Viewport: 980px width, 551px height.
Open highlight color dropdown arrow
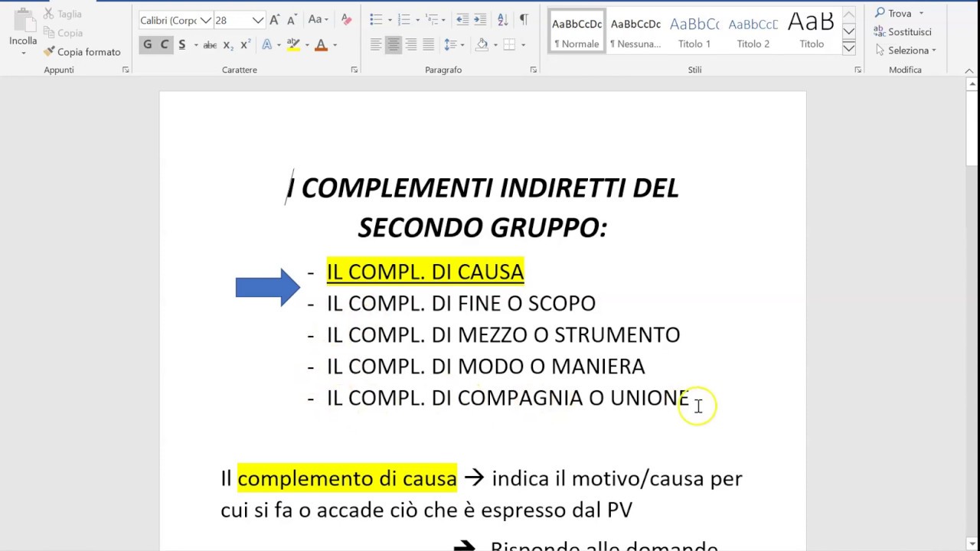pos(306,45)
